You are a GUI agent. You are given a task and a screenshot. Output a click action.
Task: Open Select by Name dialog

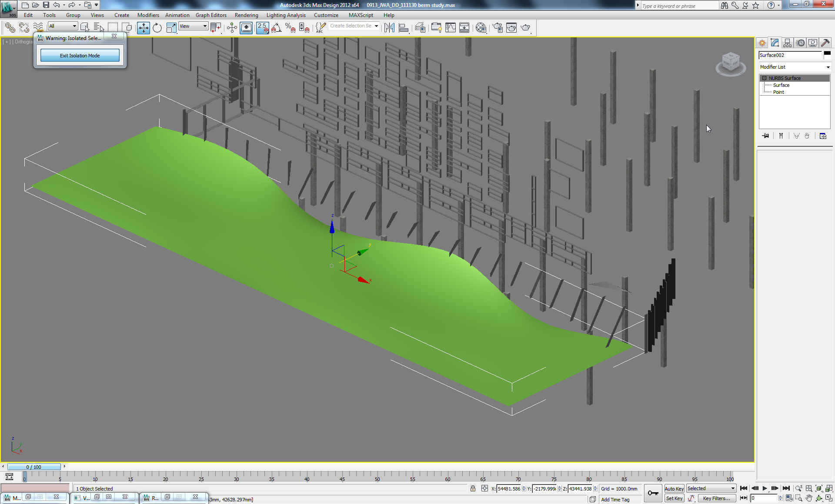pos(99,28)
